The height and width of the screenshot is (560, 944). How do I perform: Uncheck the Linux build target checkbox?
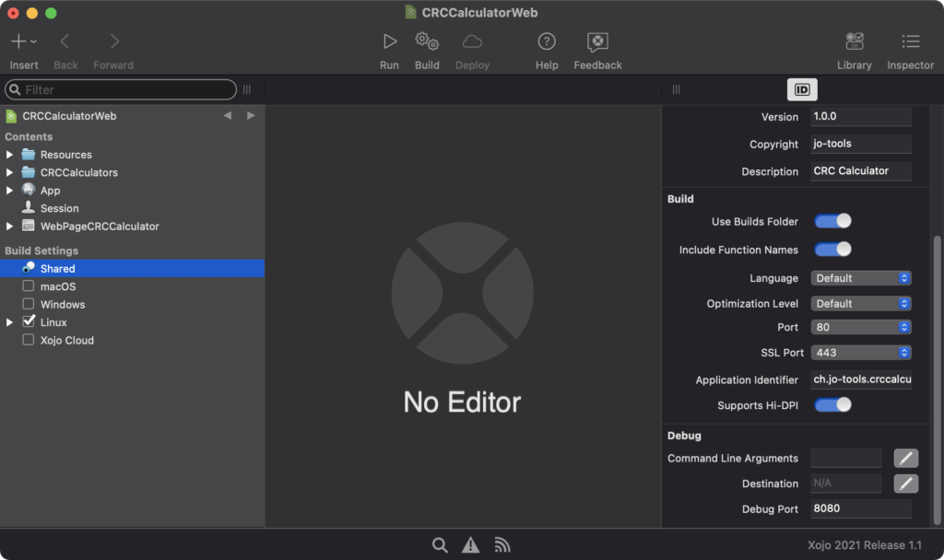point(29,321)
